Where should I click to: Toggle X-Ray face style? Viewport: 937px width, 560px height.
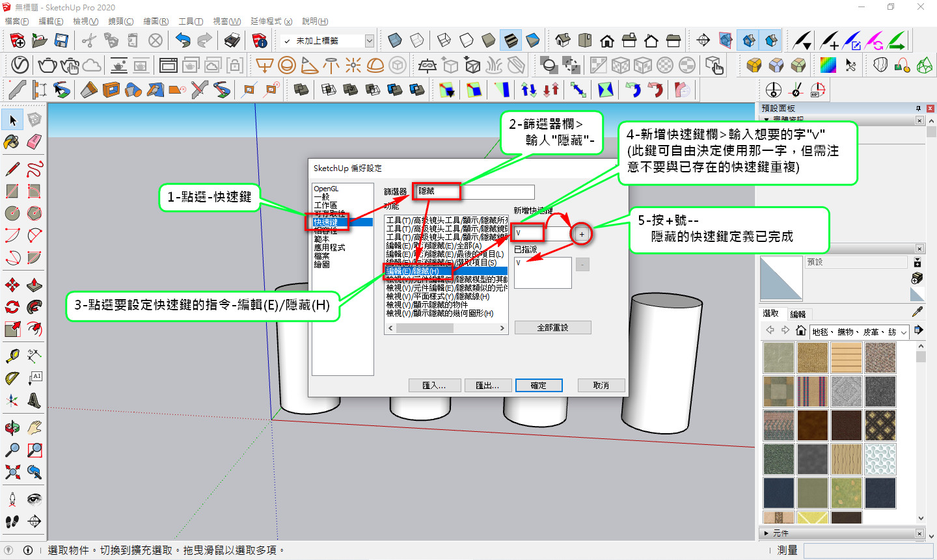pos(395,41)
